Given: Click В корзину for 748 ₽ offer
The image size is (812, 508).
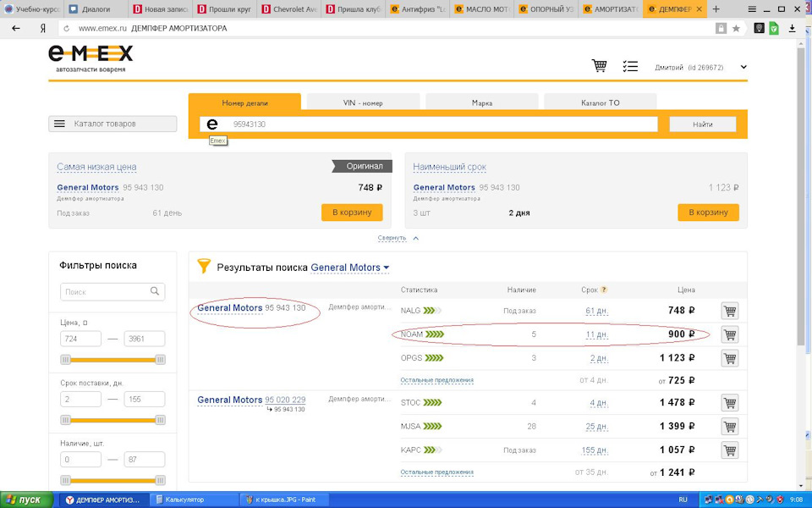Looking at the screenshot, I should (352, 212).
